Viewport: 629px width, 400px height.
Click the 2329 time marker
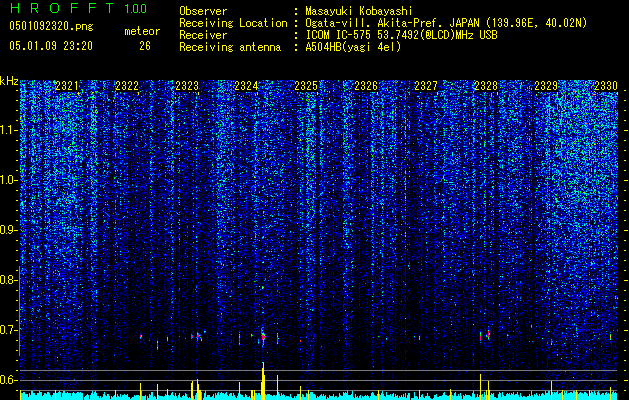click(546, 86)
